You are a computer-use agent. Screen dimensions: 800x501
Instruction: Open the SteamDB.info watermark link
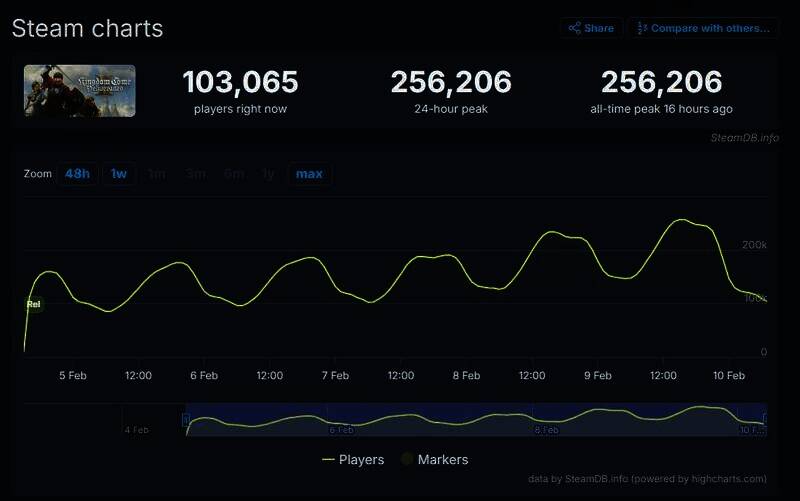[x=744, y=137]
